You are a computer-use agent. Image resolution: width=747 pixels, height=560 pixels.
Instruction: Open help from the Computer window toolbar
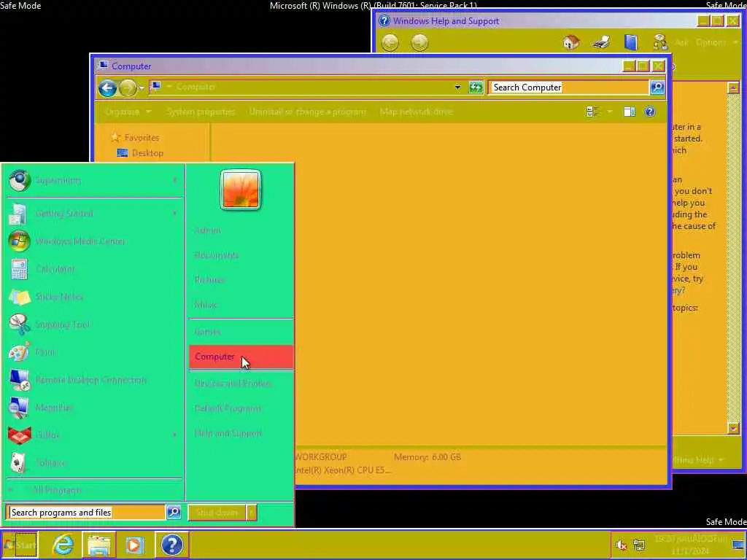(x=650, y=112)
